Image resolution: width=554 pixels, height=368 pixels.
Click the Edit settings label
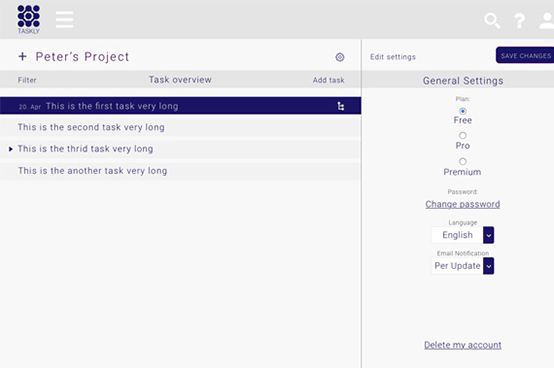[393, 57]
